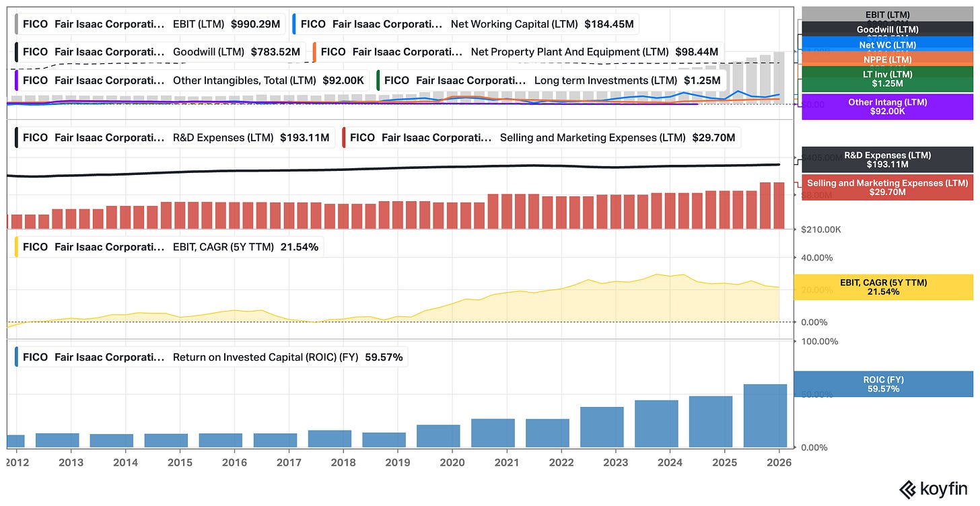Click the $210.00K axis value
The width and height of the screenshot is (980, 506).
tap(820, 229)
